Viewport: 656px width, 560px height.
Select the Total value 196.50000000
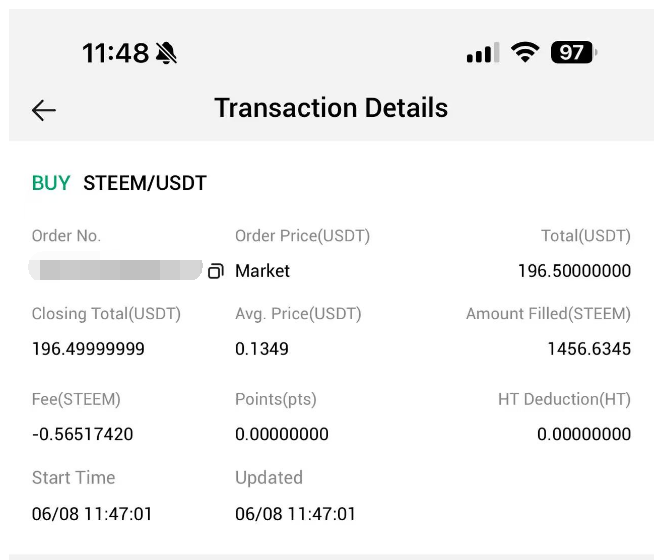tap(574, 271)
